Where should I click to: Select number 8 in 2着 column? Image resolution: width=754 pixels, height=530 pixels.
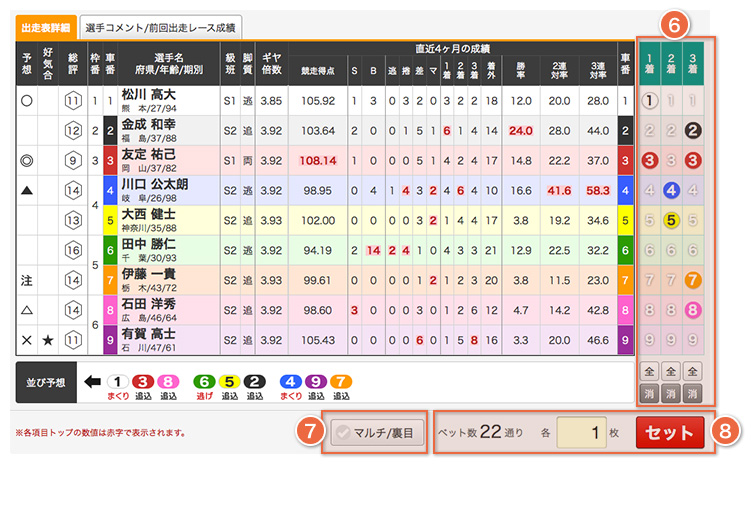coord(671,310)
